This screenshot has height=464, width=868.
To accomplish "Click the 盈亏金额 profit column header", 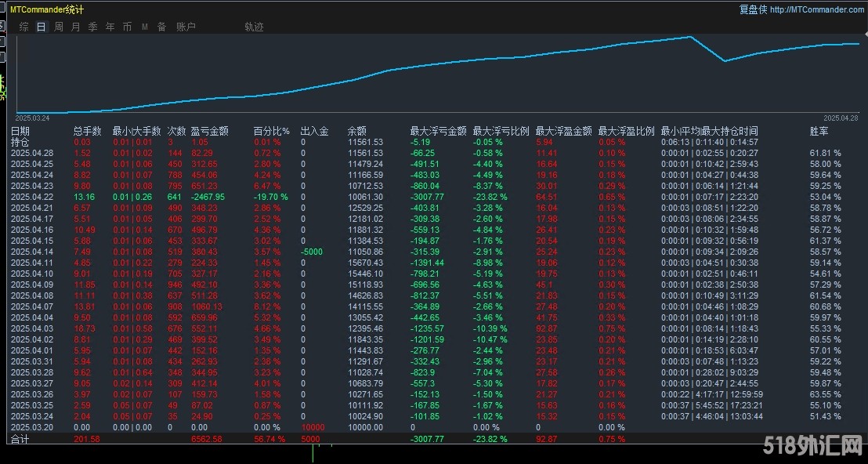I will [x=209, y=131].
